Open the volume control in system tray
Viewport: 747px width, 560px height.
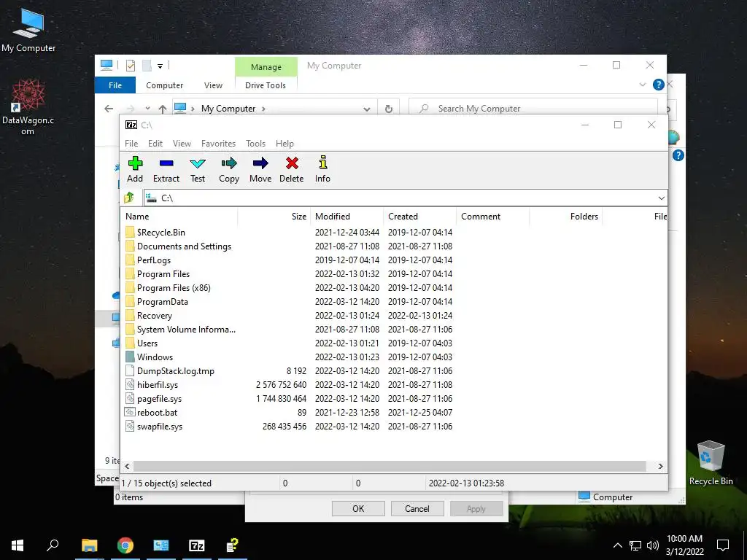coord(653,545)
